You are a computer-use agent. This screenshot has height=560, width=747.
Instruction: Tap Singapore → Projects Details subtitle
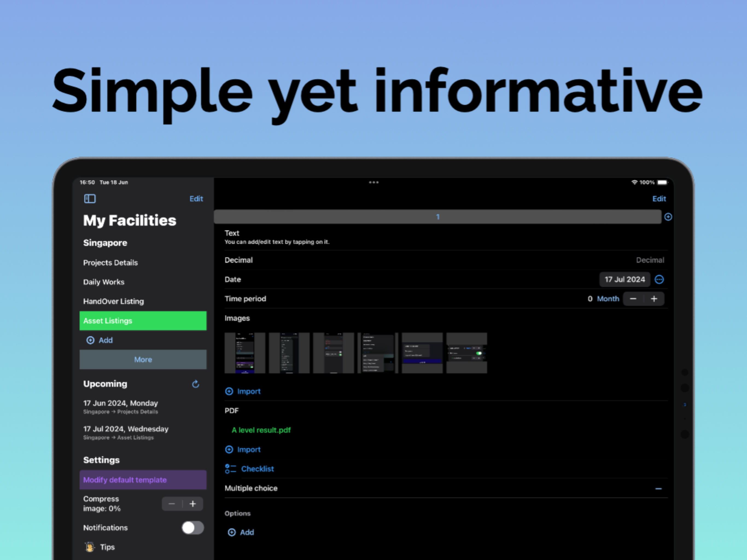click(x=121, y=412)
